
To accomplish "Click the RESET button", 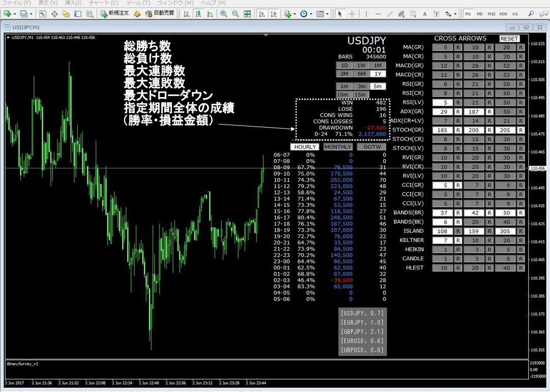I will click(x=509, y=39).
